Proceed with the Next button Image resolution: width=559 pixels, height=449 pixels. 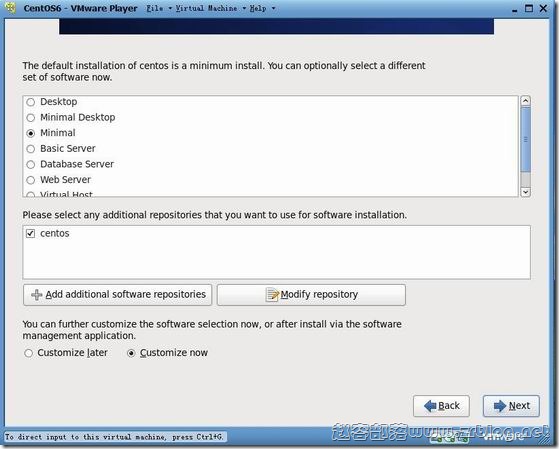coord(511,406)
